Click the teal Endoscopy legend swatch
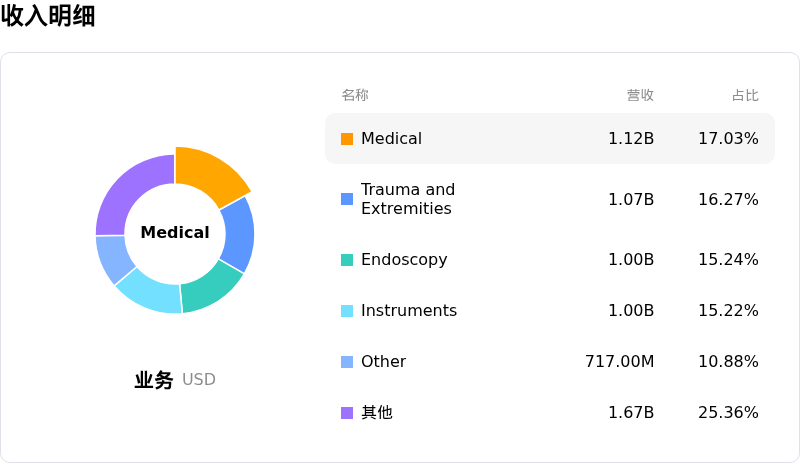Image resolution: width=800 pixels, height=463 pixels. tap(347, 260)
